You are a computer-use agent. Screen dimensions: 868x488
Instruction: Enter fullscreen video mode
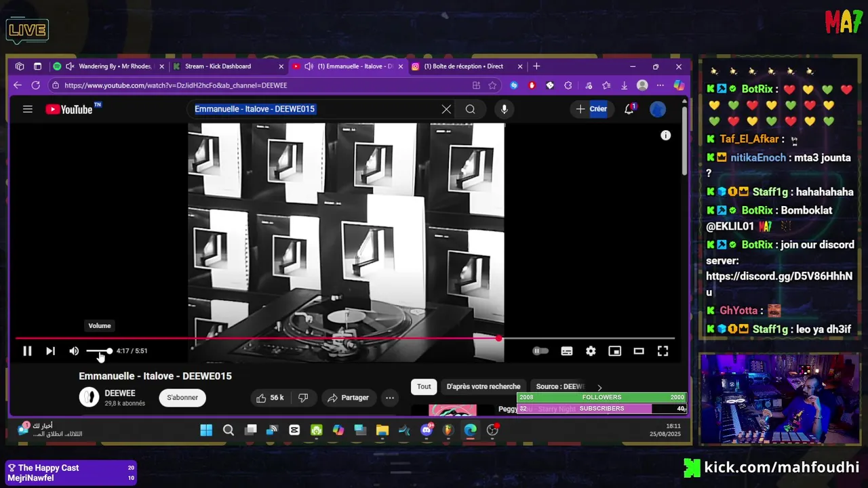coord(663,351)
